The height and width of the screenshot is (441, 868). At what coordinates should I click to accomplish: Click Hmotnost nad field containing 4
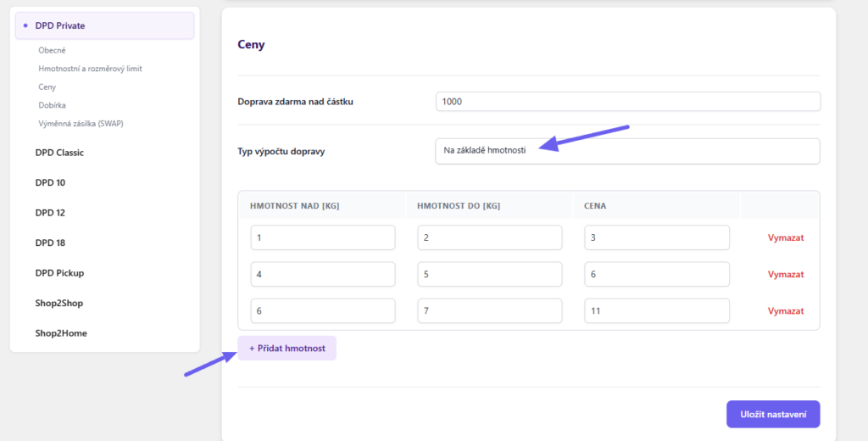pos(323,274)
